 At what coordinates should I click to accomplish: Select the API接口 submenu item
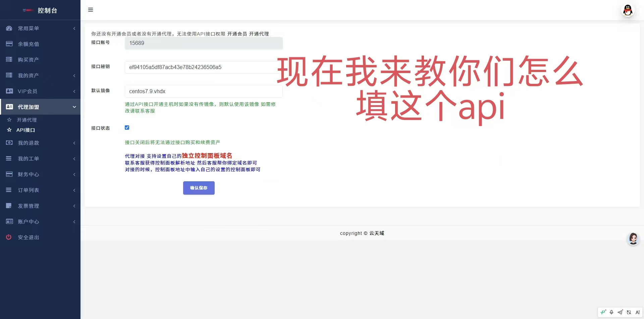[x=25, y=130]
